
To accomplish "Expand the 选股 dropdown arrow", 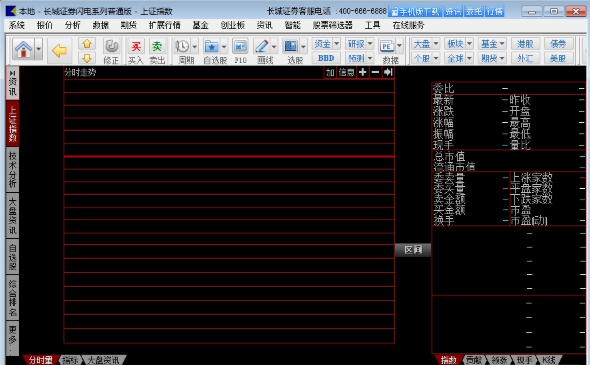I will [x=303, y=47].
